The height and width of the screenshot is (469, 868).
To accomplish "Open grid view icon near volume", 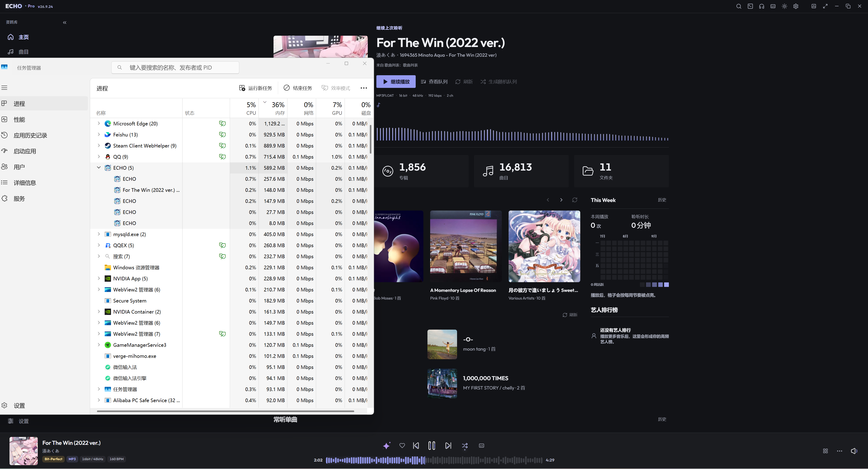I will point(825,451).
